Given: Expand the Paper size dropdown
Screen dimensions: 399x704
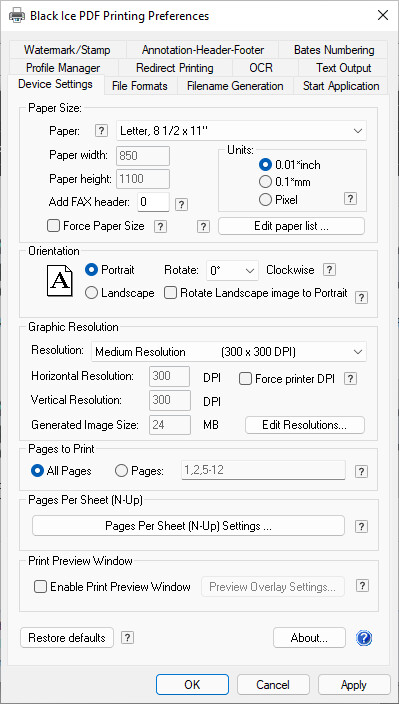Looking at the screenshot, I should 241,131.
